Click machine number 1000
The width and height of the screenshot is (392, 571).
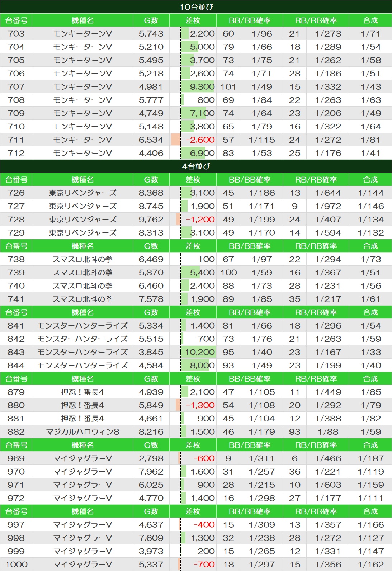click(x=16, y=565)
